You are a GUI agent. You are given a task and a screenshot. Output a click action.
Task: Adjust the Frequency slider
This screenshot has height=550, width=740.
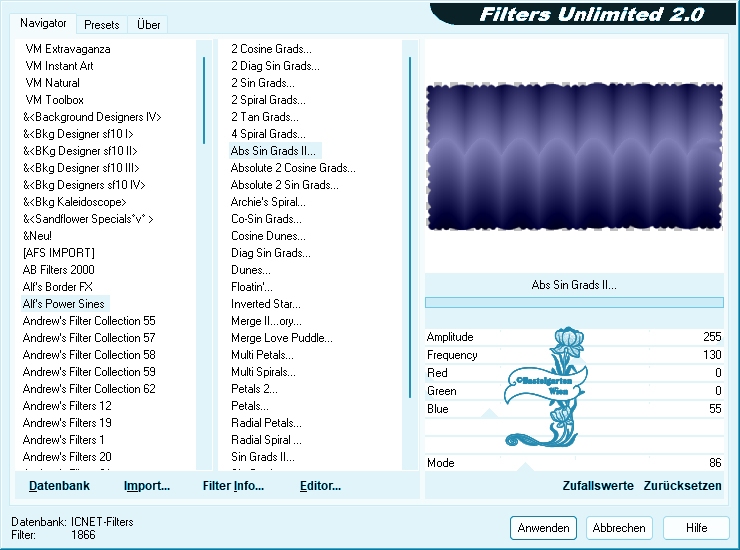[574, 355]
